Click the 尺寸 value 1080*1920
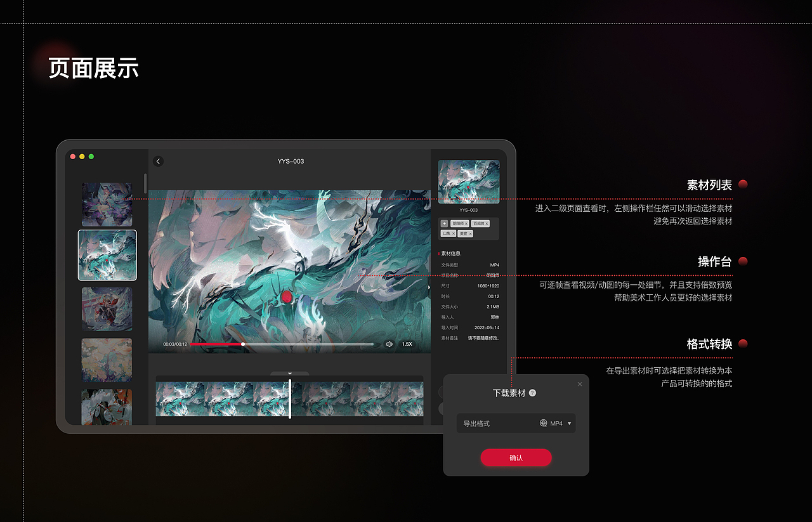The image size is (812, 522). pyautogui.click(x=488, y=286)
